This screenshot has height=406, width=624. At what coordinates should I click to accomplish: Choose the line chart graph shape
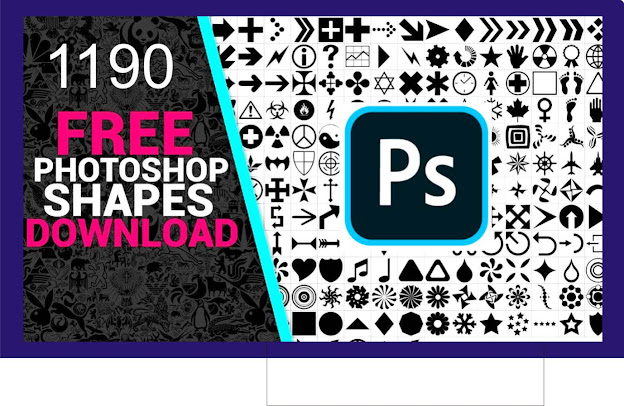(357, 57)
